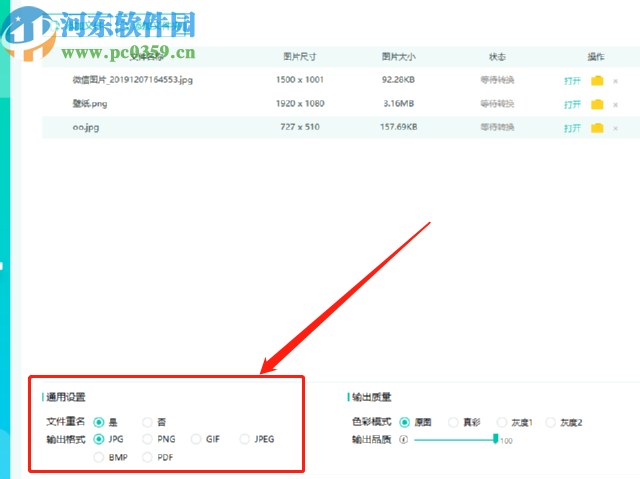
Task: Select file oo.jpg
Action: [86, 127]
